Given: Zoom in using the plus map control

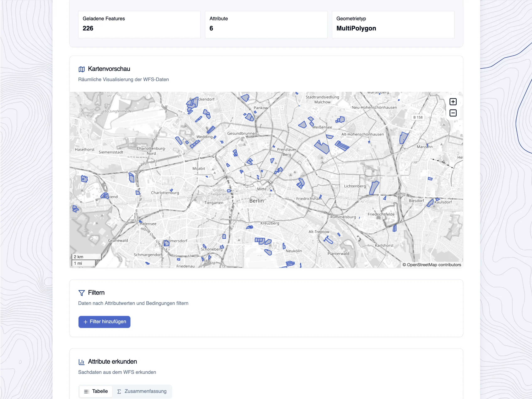Looking at the screenshot, I should click(453, 102).
